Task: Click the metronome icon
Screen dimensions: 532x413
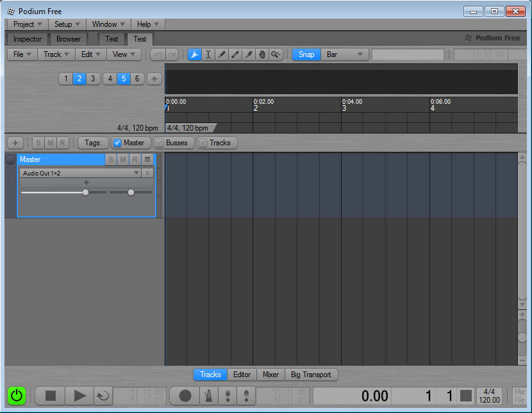Action: (208, 396)
